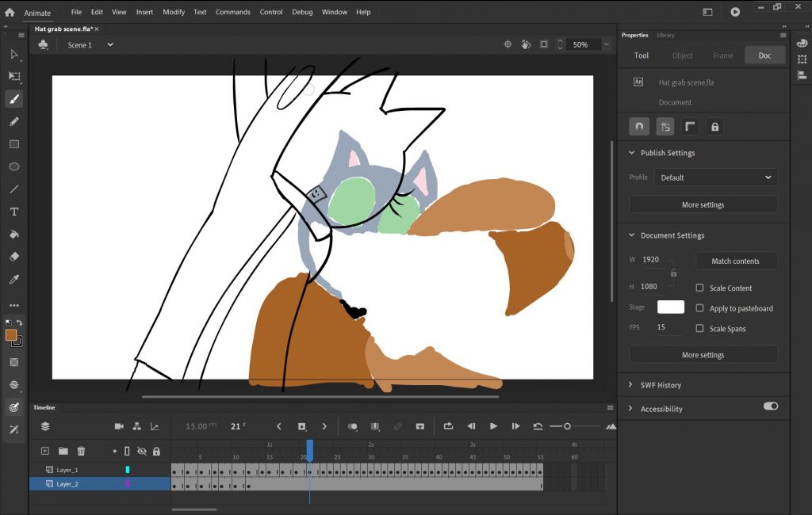The height and width of the screenshot is (515, 812).
Task: Select the Rectangle tool
Action: [x=13, y=144]
